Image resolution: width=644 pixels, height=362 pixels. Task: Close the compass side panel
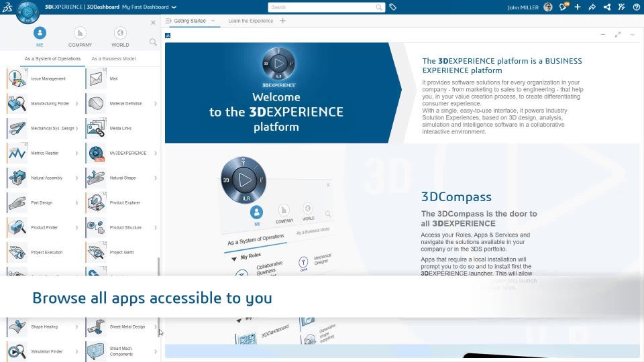click(153, 23)
